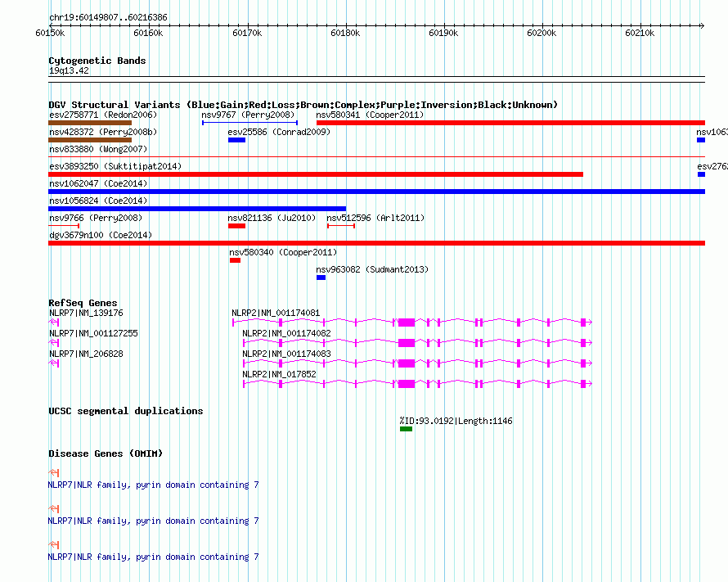
Task: Click the chr19:60149807..60216386 coordinates text
Action: 108,18
